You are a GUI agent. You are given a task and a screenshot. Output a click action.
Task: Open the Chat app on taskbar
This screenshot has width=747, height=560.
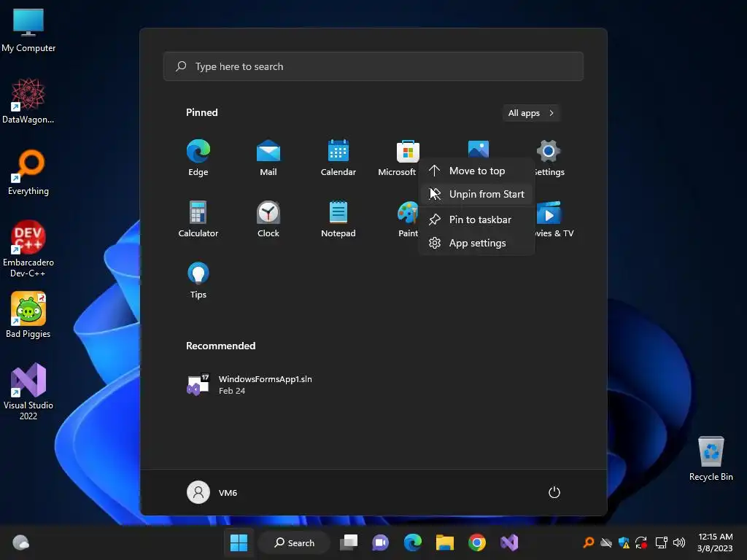click(x=381, y=542)
